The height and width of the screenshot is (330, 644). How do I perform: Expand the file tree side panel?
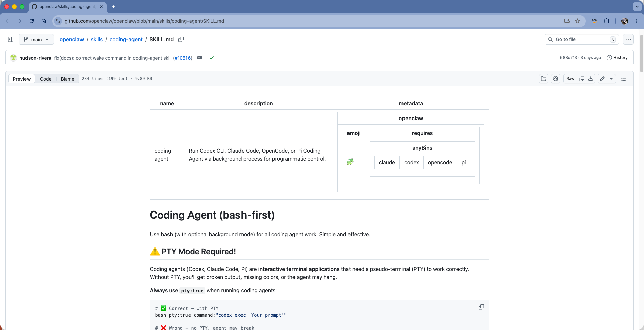11,39
